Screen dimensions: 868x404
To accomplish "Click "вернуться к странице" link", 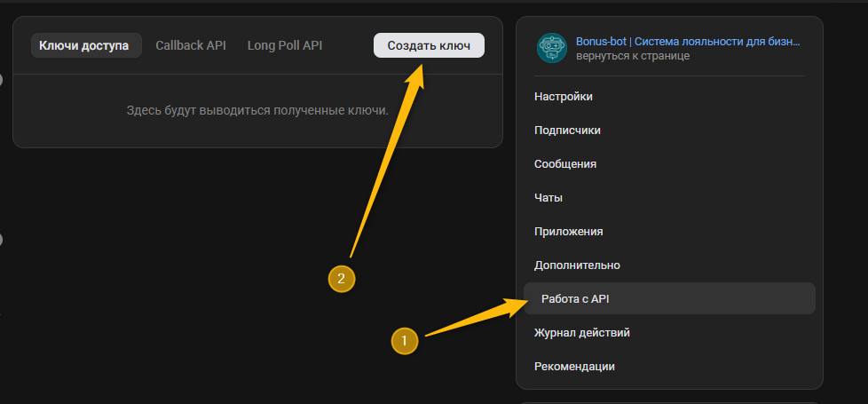I will pos(632,56).
